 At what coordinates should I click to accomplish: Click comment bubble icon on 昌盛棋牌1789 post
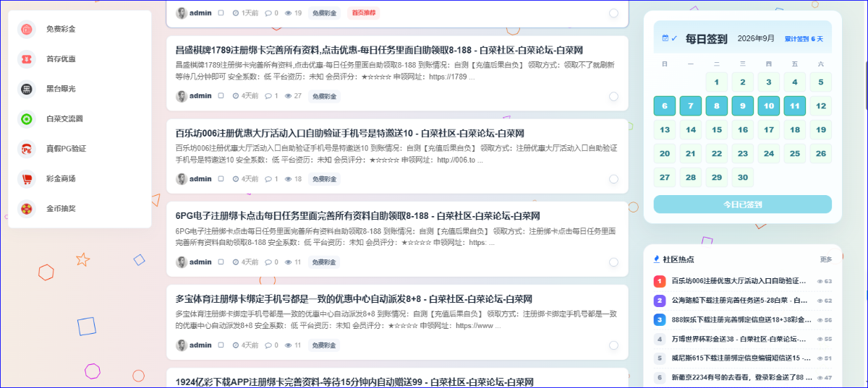[268, 96]
